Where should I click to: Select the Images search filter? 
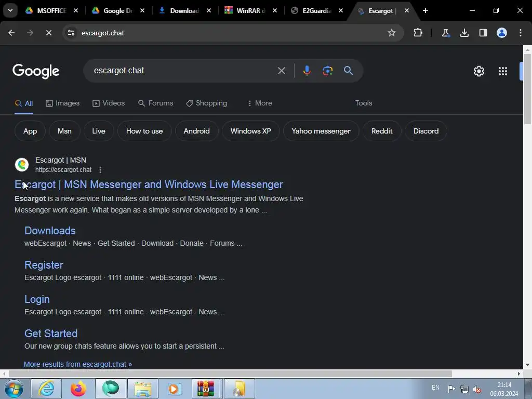click(63, 103)
